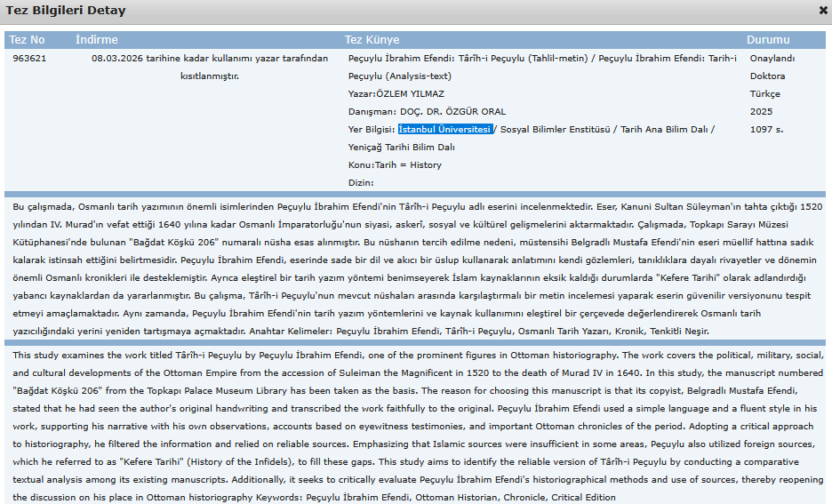Click the Tez Künye column header
The width and height of the screenshot is (832, 504).
pos(372,40)
